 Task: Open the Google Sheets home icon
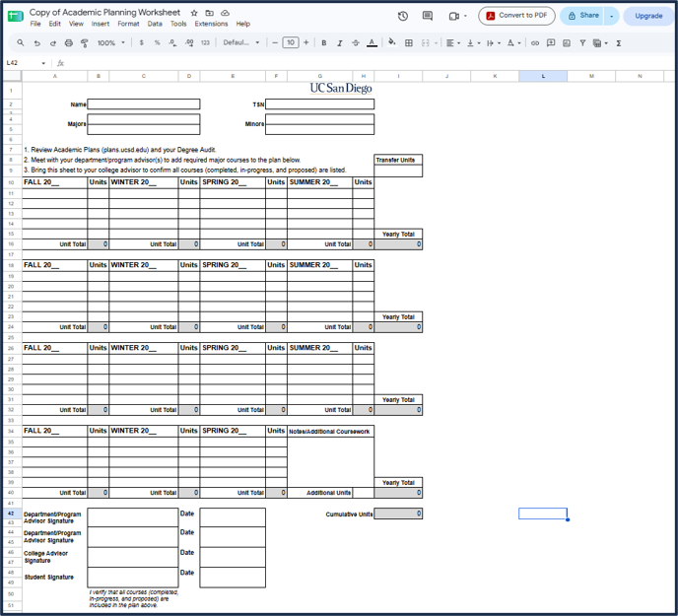[16, 17]
